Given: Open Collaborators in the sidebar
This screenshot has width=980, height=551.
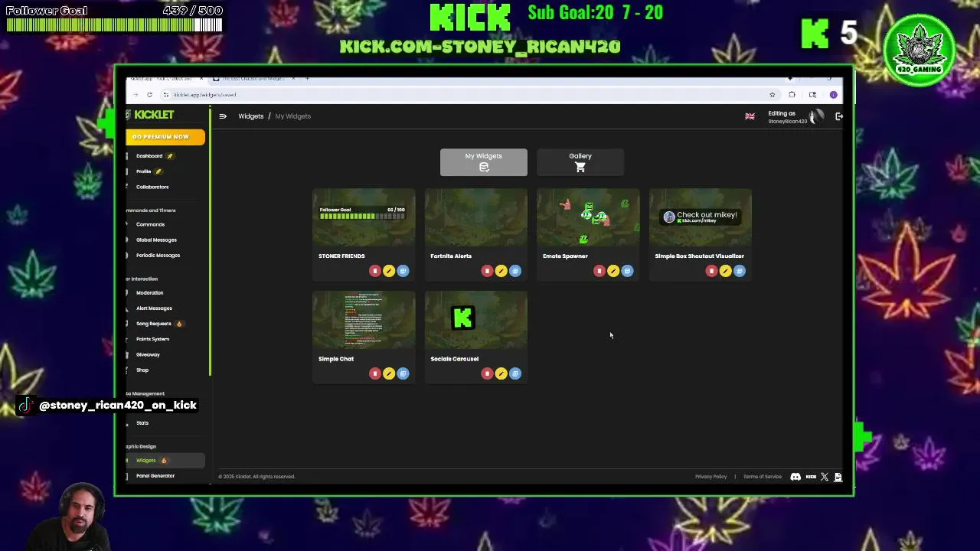Looking at the screenshot, I should (152, 187).
